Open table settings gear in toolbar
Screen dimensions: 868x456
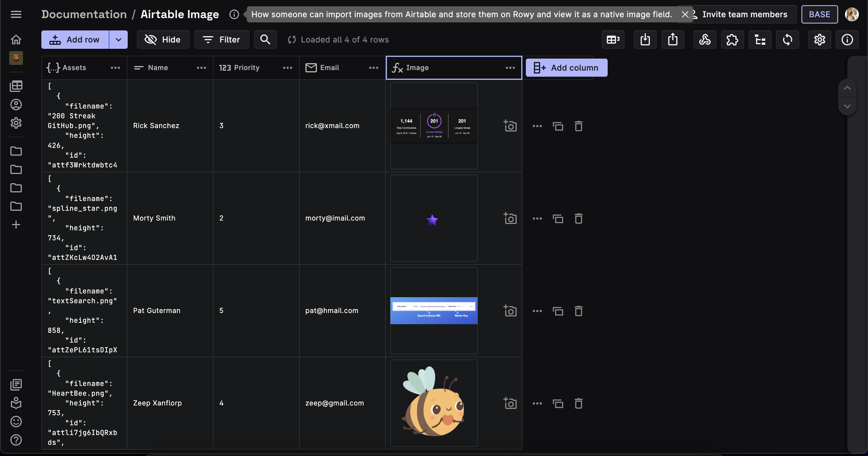(819, 40)
